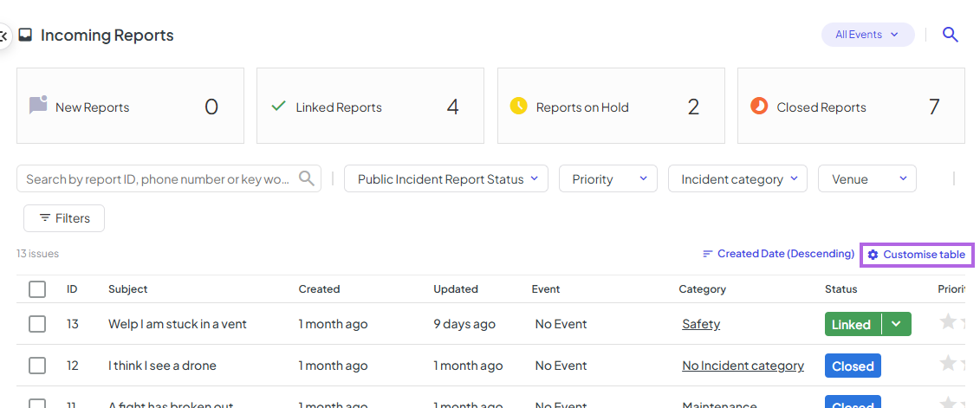980x408 pixels.
Task: Click the magnifier icon in search box
Action: 306,178
